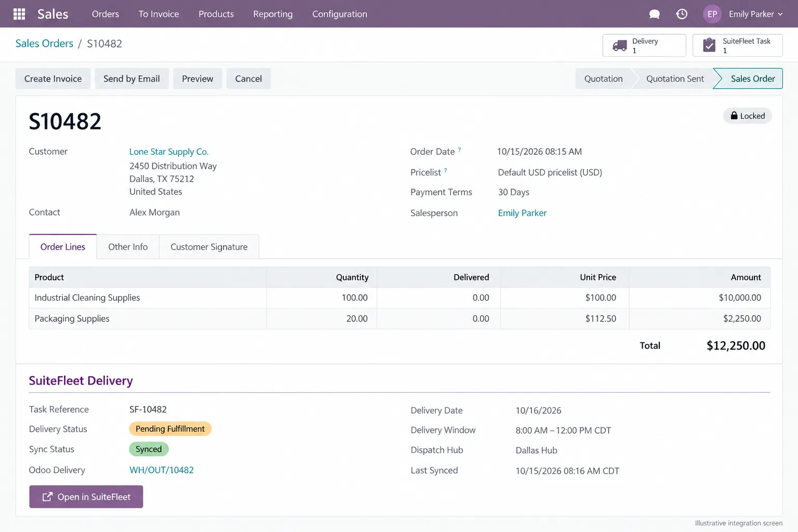This screenshot has width=798, height=532.
Task: Click the Preview button
Action: tap(197, 78)
